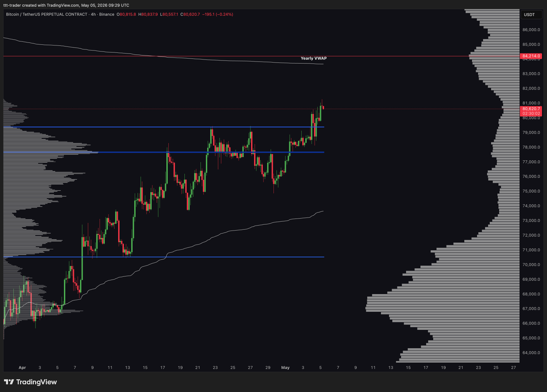Viewport: 547px width, 392px height.
Task: Click the 85,000.0 price axis label
Action: pyautogui.click(x=532, y=45)
